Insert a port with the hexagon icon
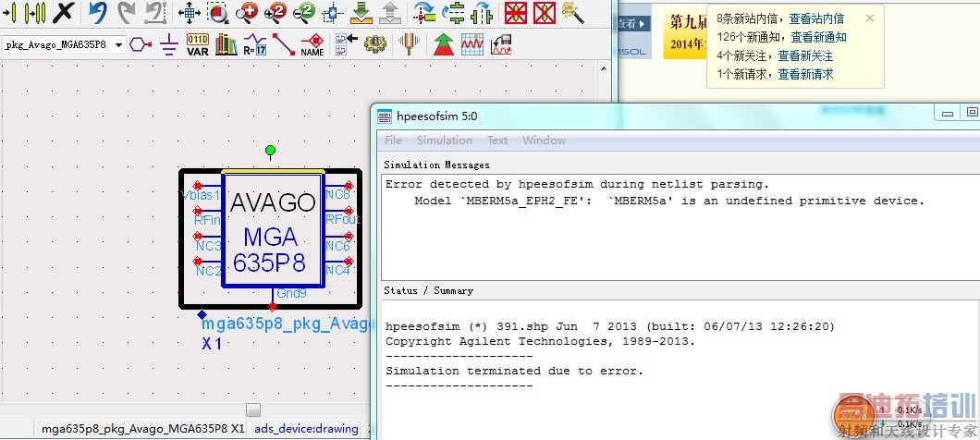Screen dimensions: 980x440 click(141, 44)
